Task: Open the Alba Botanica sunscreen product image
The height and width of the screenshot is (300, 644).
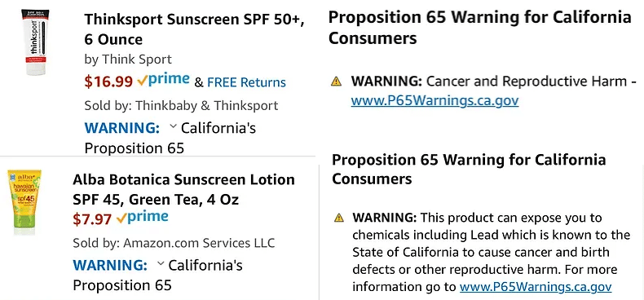Action: [24, 202]
